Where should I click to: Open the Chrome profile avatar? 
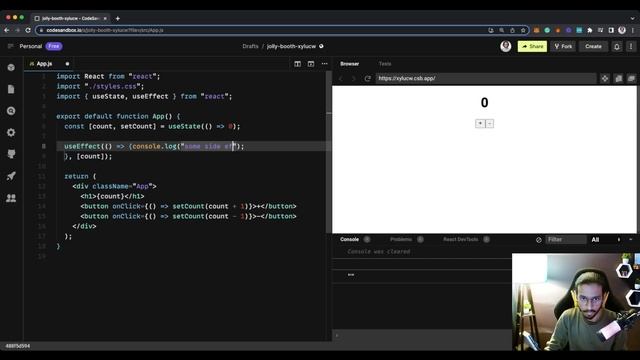pyautogui.click(x=622, y=30)
